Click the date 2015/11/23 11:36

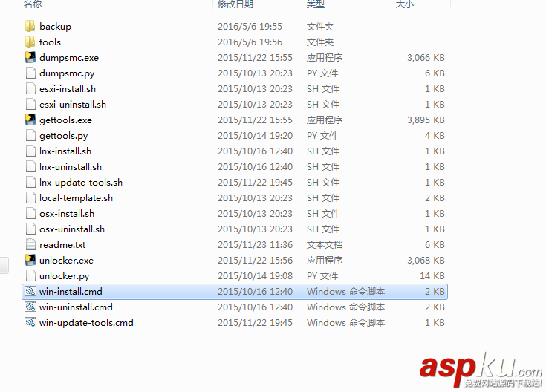click(256, 245)
